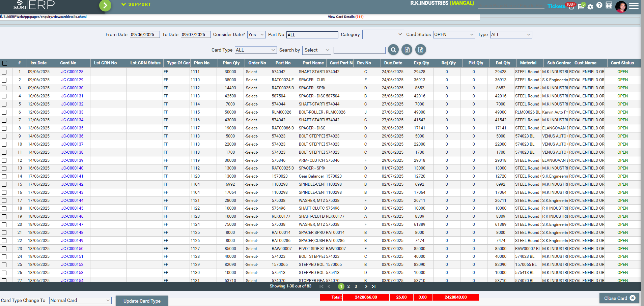This screenshot has height=306, width=644.
Task: Click the magnifier search icon button
Action: 393,50
